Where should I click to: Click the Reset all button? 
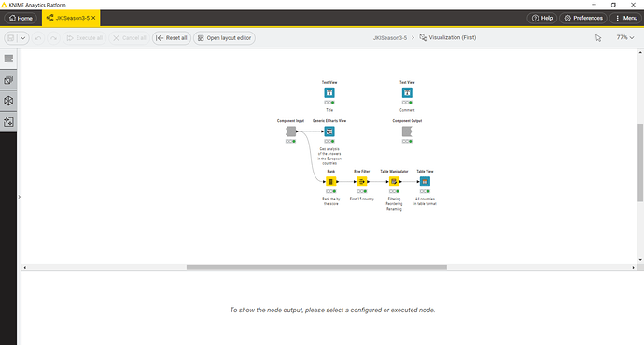tap(172, 38)
